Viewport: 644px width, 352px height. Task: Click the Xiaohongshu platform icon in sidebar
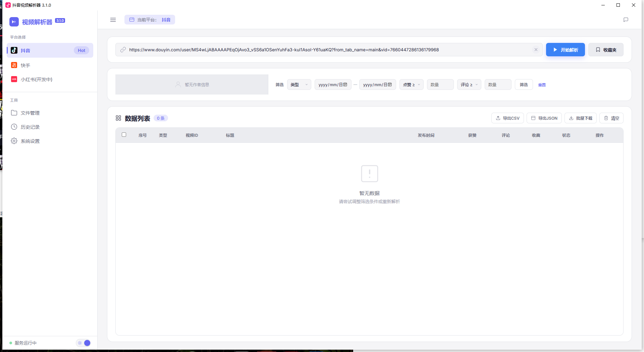[x=14, y=79]
